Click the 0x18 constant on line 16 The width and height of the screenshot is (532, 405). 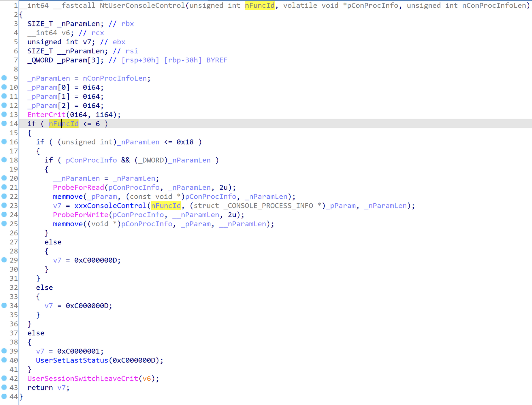(x=185, y=142)
